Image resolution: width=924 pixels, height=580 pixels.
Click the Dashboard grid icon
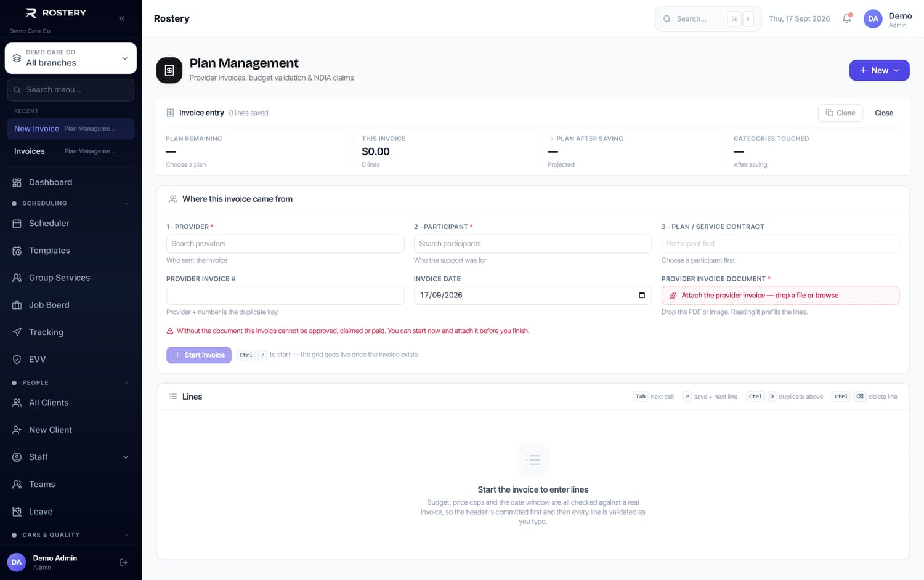17,182
